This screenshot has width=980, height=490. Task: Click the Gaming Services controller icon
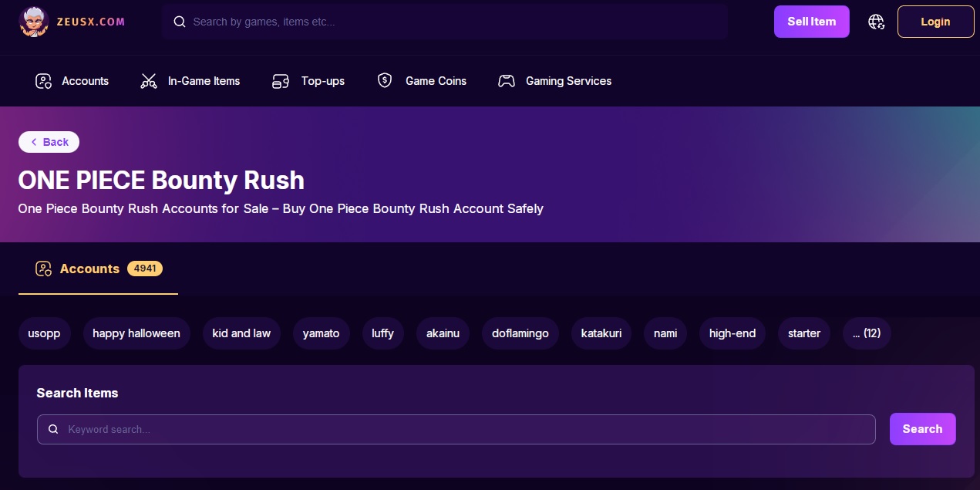coord(507,81)
